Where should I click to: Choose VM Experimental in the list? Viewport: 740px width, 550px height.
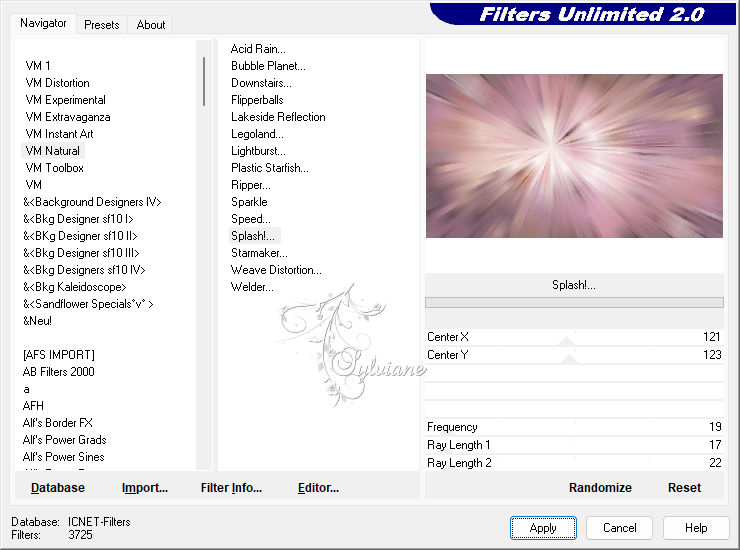pyautogui.click(x=66, y=100)
